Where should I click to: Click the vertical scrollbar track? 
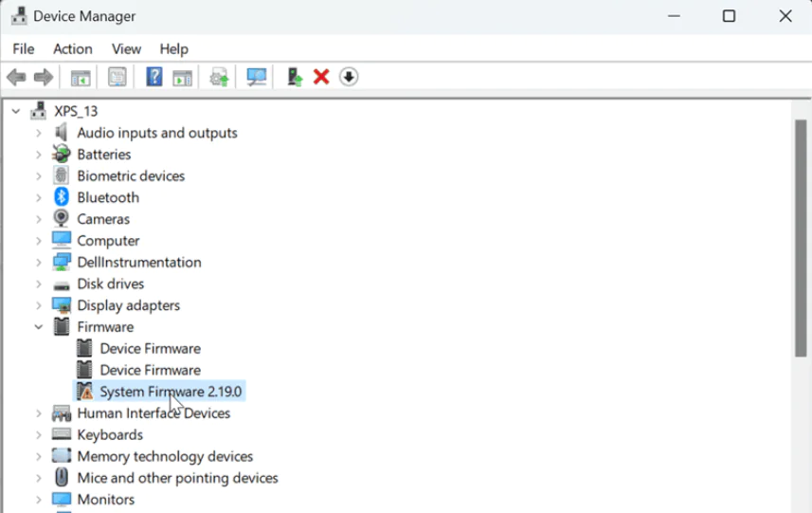tap(801, 427)
